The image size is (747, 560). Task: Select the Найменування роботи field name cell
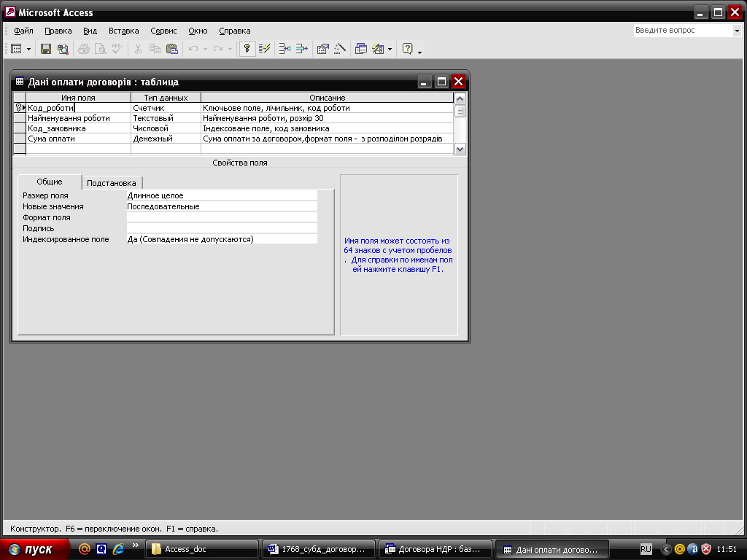point(78,118)
